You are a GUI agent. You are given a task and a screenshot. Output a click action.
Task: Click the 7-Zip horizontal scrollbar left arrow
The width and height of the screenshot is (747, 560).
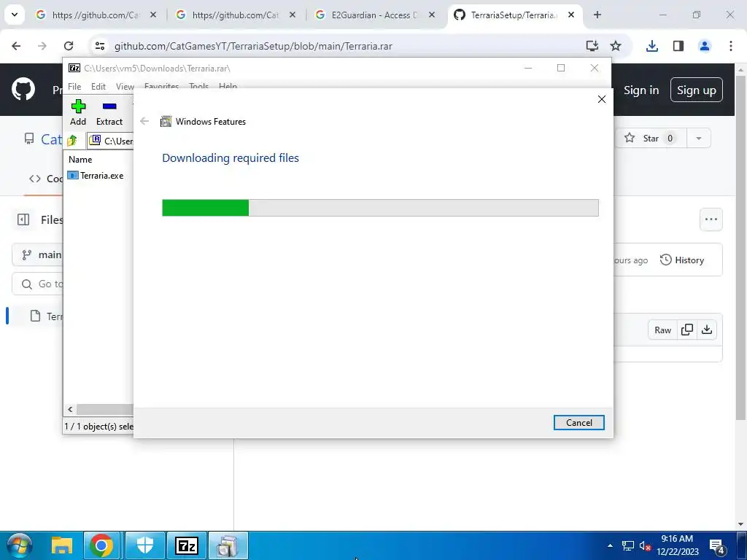pos(70,410)
